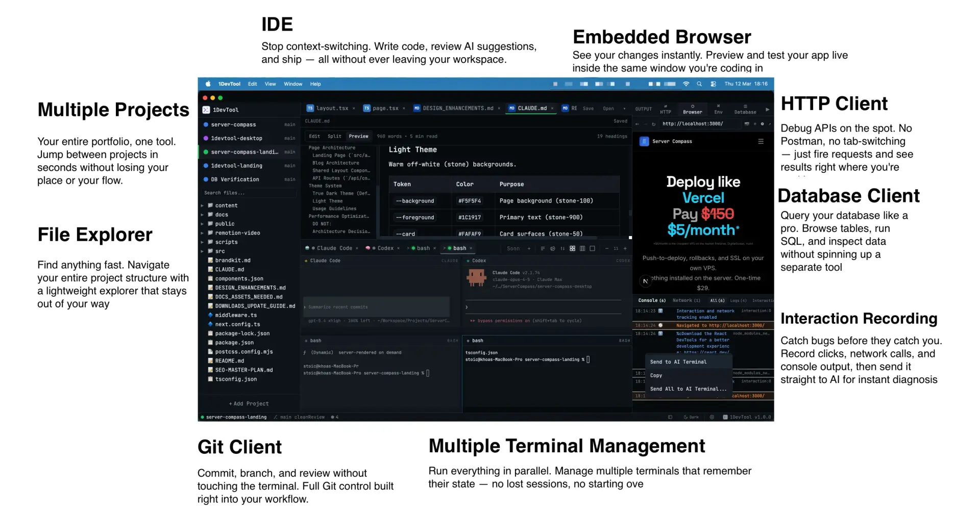The height and width of the screenshot is (514, 980).
Task: Increase terminal font size
Action: pos(625,248)
